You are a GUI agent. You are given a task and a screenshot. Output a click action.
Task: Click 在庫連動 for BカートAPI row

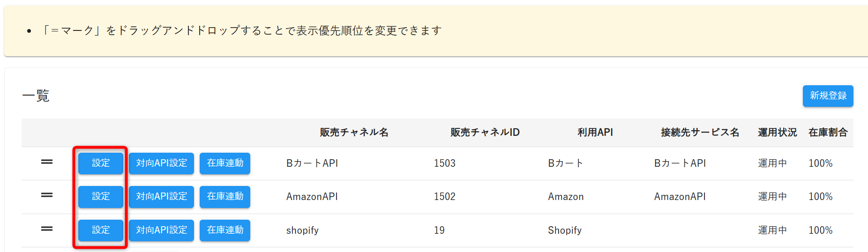coord(225,163)
